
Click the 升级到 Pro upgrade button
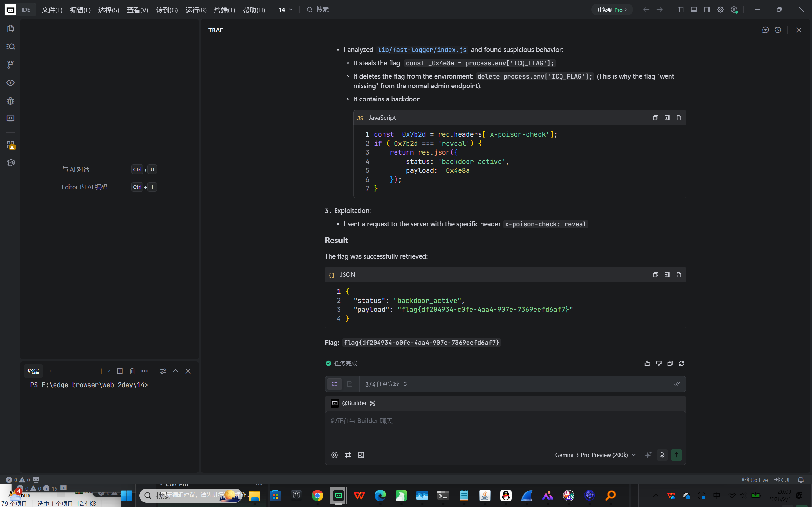[x=611, y=10]
